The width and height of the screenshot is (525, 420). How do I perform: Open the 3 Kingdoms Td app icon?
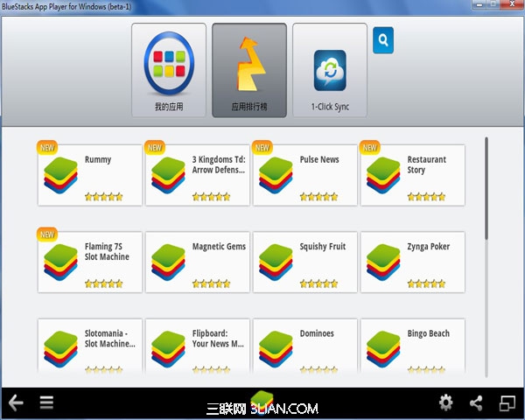click(x=168, y=176)
